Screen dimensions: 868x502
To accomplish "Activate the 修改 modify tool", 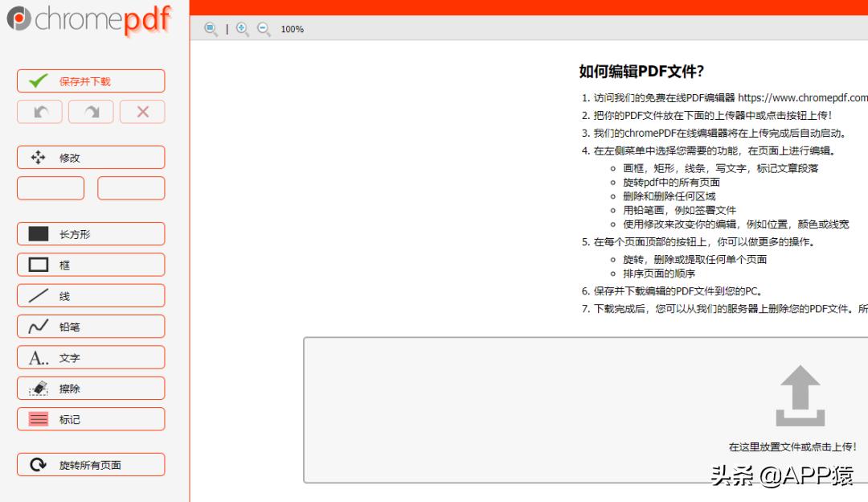I will click(90, 157).
